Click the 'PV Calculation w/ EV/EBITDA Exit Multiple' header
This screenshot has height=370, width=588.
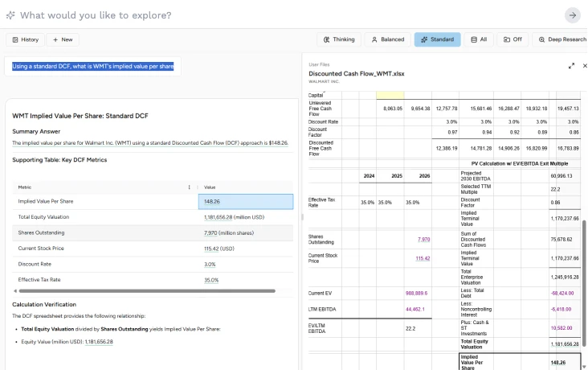(520, 164)
